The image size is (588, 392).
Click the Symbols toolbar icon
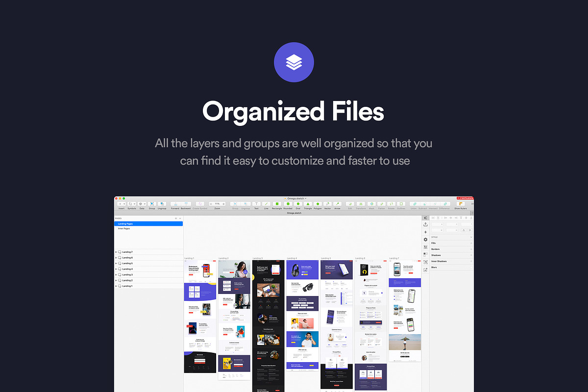(x=130, y=204)
